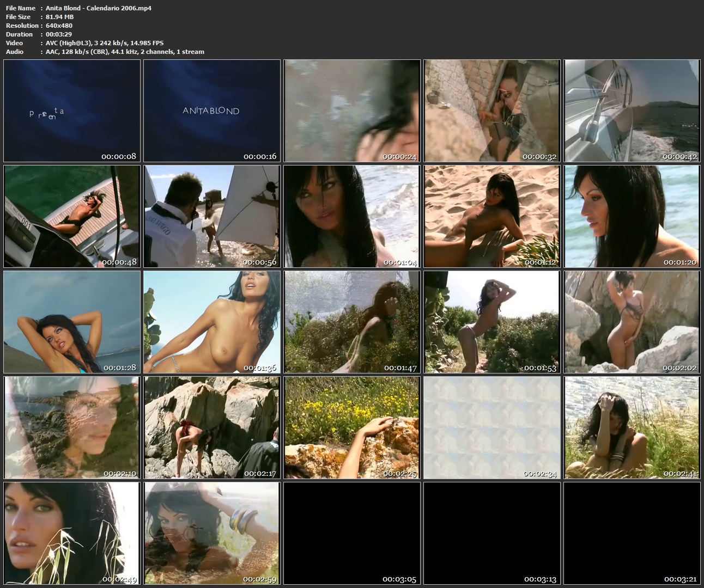This screenshot has width=704, height=588.
Task: Select the boat frame at 00:00:42
Action: click(632, 111)
